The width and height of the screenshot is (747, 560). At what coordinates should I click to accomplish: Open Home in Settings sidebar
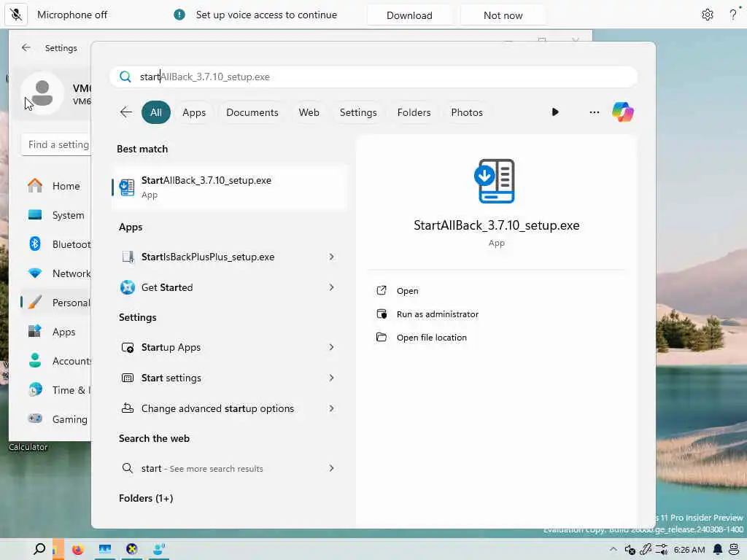pos(55,186)
